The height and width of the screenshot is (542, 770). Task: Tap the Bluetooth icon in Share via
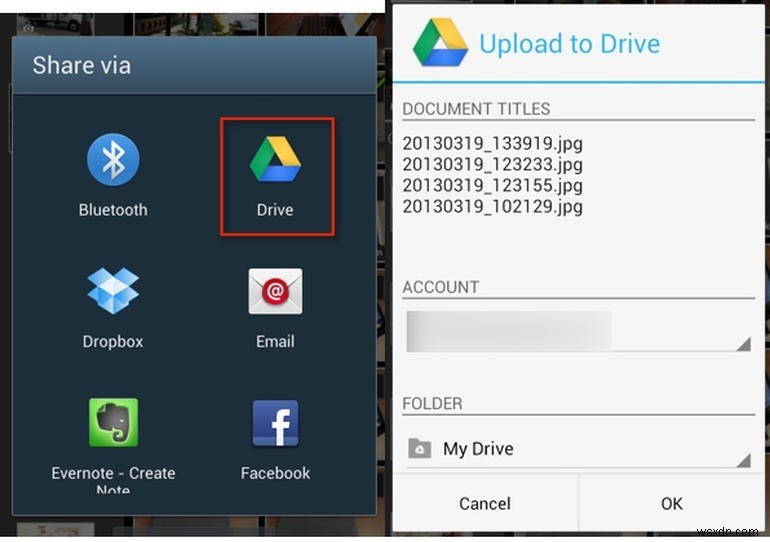113,160
